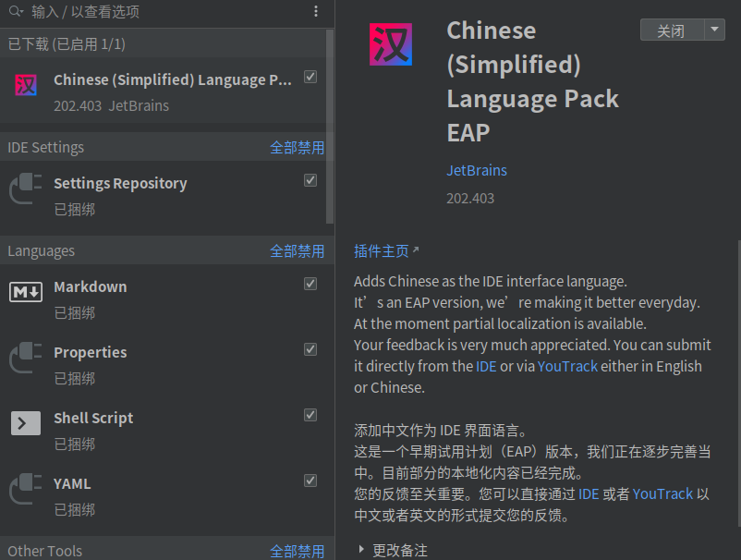Open the dropdown arrow beside 关闭
Screen dimensions: 741x560
(714, 30)
